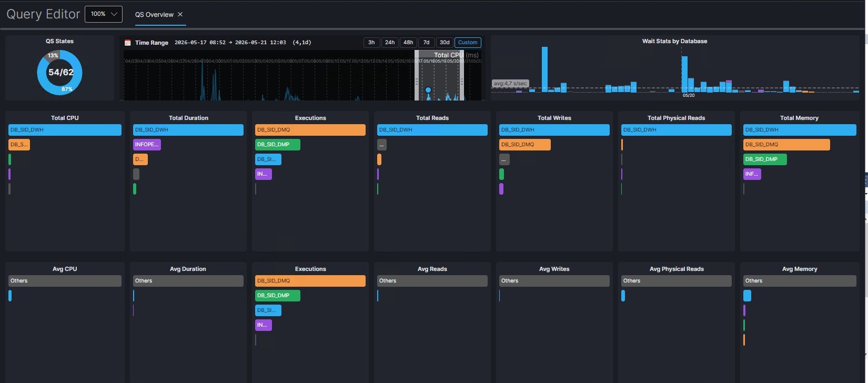Select the small blue bar in Avg Memory
This screenshot has height=383, width=868.
coord(747,296)
